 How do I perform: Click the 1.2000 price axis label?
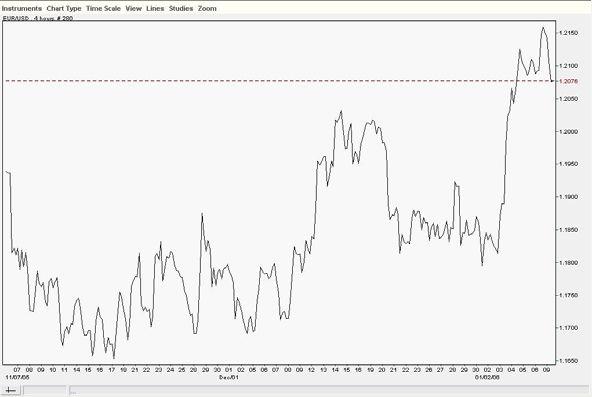(569, 132)
